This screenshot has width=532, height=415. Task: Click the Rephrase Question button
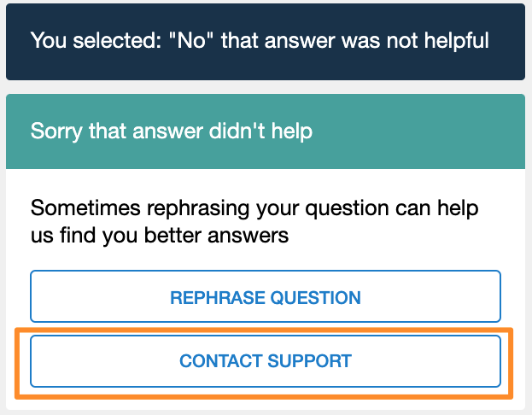[x=266, y=298]
